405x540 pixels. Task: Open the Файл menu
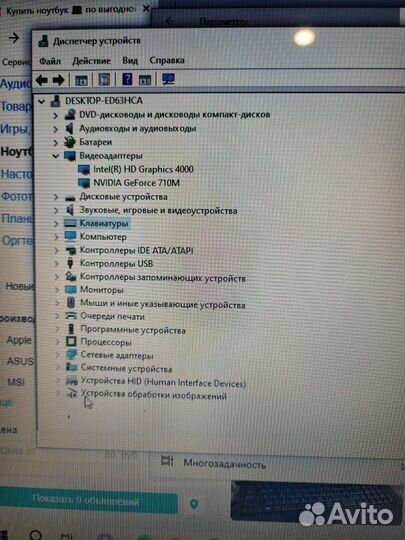[x=50, y=61]
